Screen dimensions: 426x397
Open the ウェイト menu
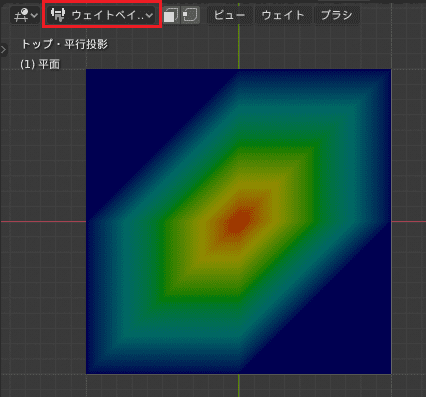coord(283,15)
